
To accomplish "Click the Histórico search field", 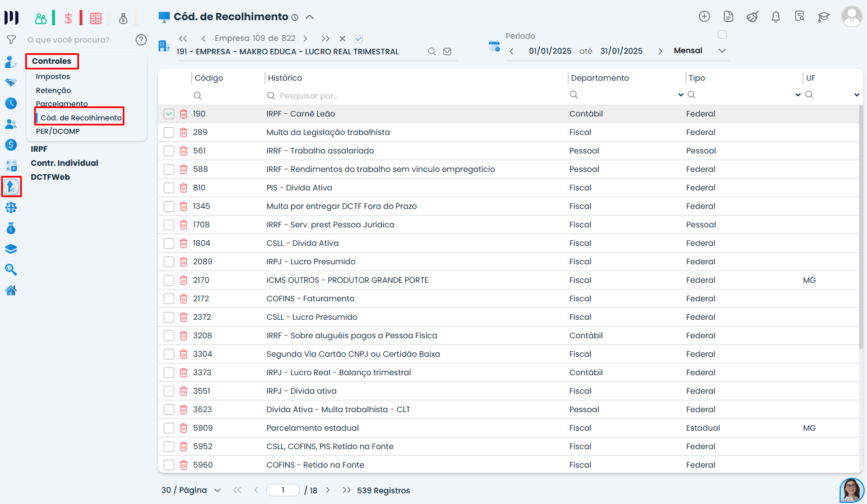I will pyautogui.click(x=415, y=96).
